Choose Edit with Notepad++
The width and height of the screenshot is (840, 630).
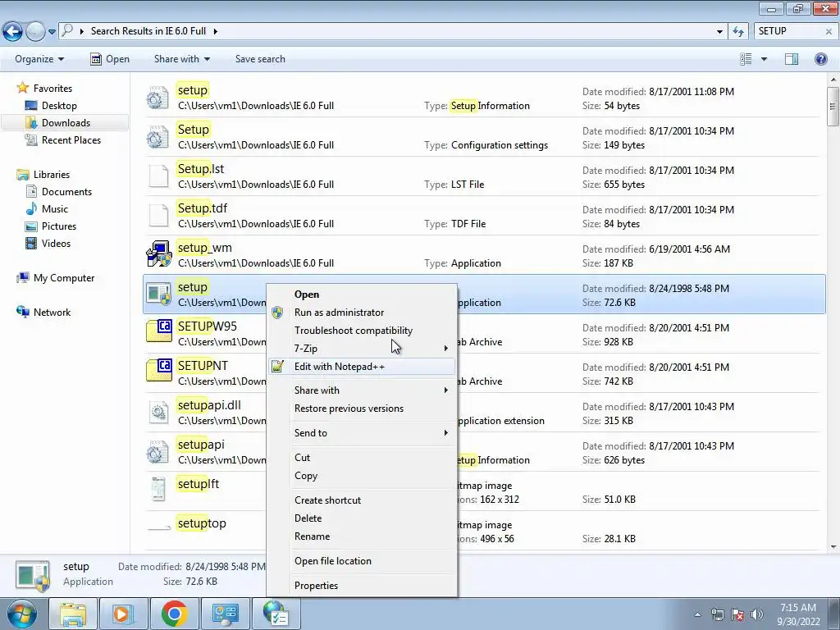362,367
